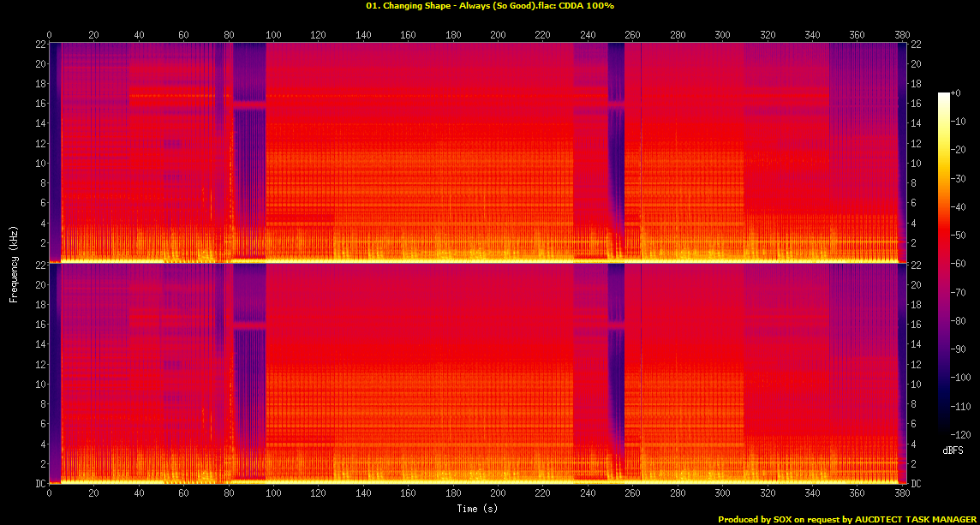Click the Time (s) axis label
This screenshot has height=525, width=980.
tap(476, 508)
